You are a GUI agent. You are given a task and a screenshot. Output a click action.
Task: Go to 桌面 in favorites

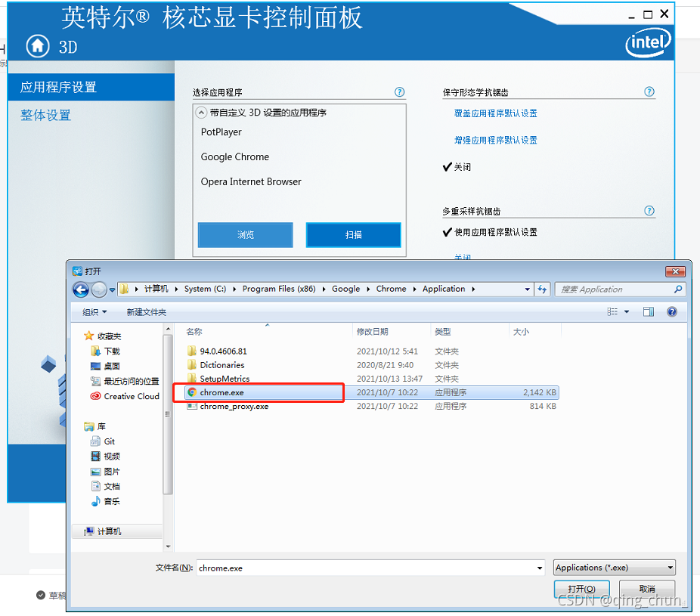pyautogui.click(x=105, y=366)
